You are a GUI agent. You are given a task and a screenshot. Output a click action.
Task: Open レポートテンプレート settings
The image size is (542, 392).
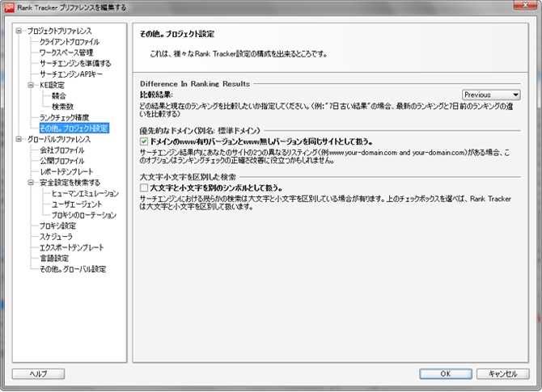[x=66, y=171]
